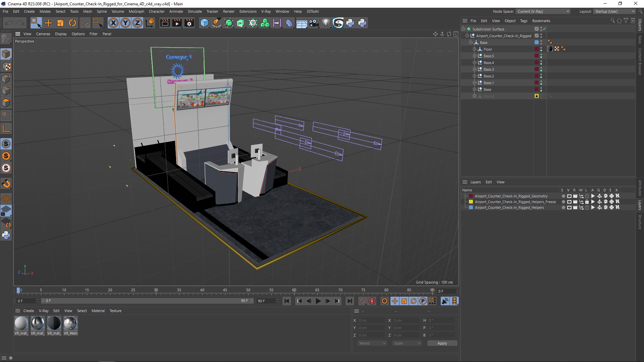Open the World coordinate dropdown
The width and height of the screenshot is (644, 362).
372,343
